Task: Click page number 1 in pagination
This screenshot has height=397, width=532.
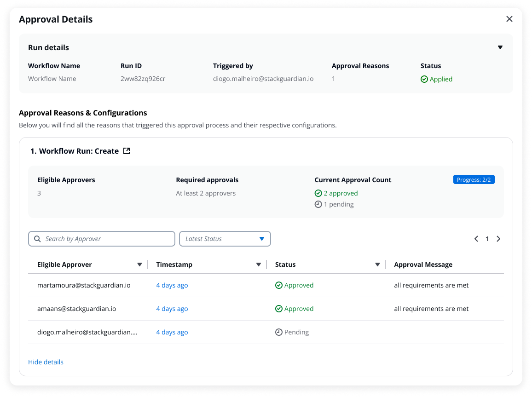Action: (x=487, y=239)
